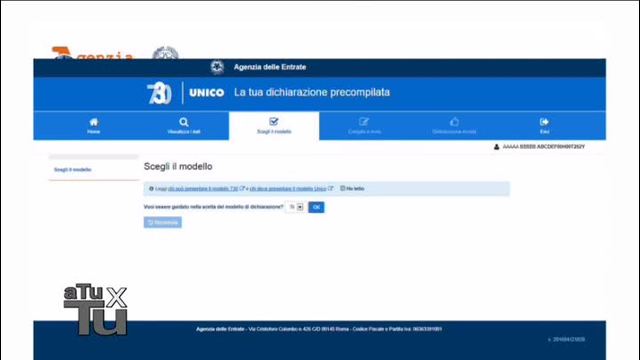Click the Italian Republic emblem in top bar

[217, 67]
